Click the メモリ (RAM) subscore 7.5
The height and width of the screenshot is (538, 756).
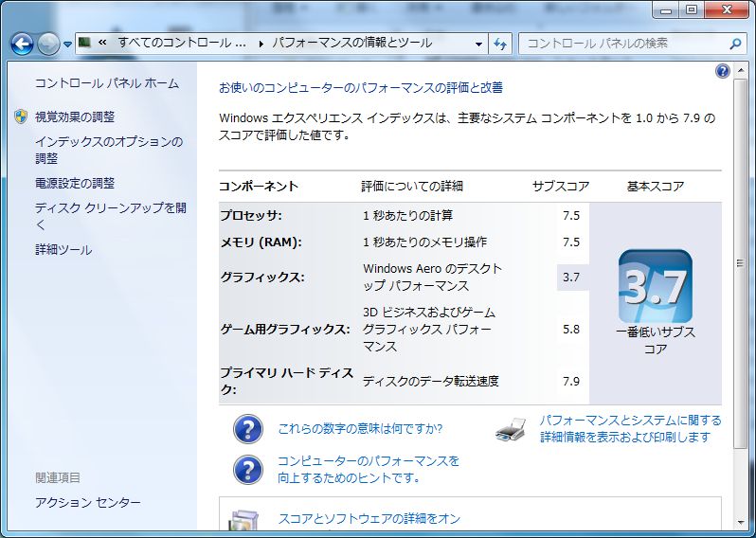point(571,242)
